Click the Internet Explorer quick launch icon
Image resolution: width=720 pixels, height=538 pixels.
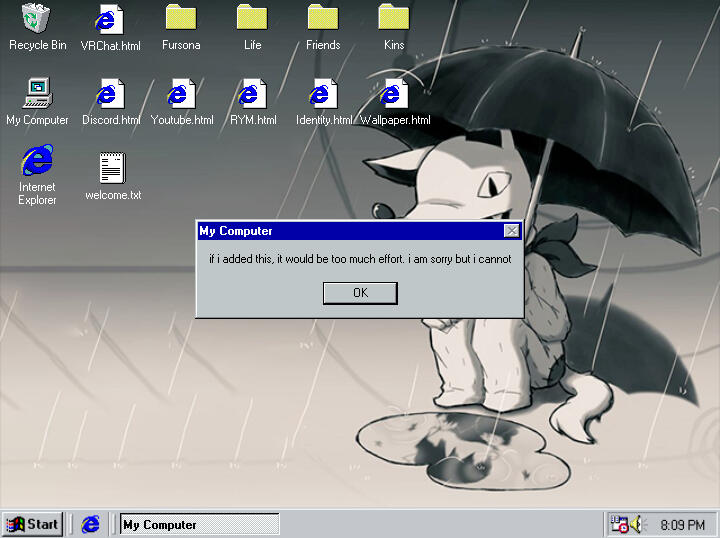point(91,524)
